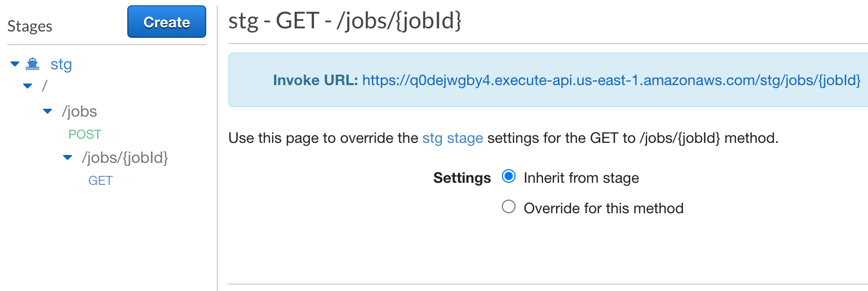Open the stg stage settings link
868x291 pixels.
tap(452, 138)
